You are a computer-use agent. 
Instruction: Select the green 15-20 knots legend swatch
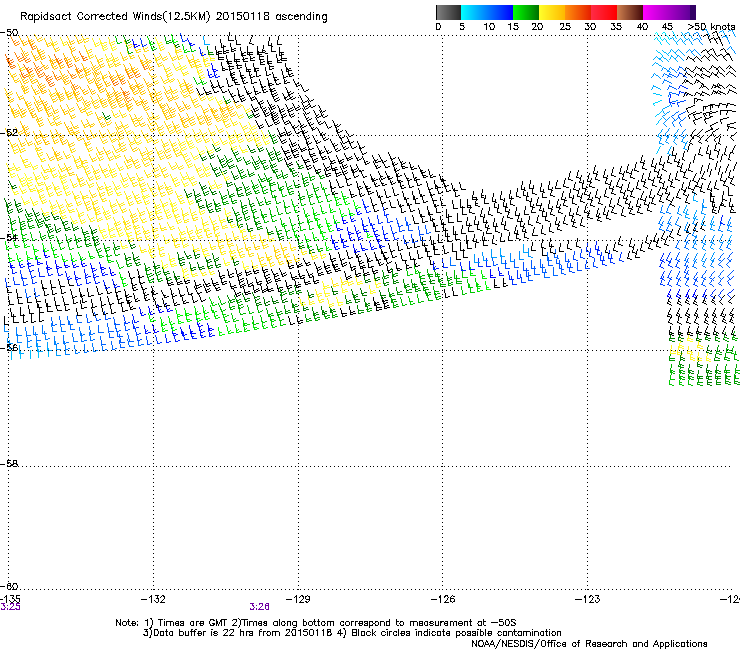pyautogui.click(x=526, y=12)
